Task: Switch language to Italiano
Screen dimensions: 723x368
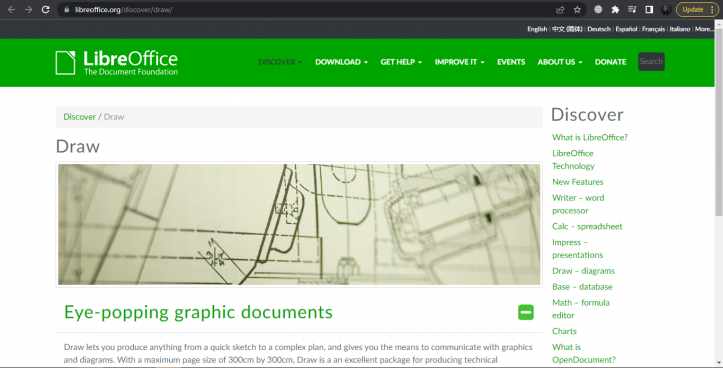Action: (x=680, y=29)
